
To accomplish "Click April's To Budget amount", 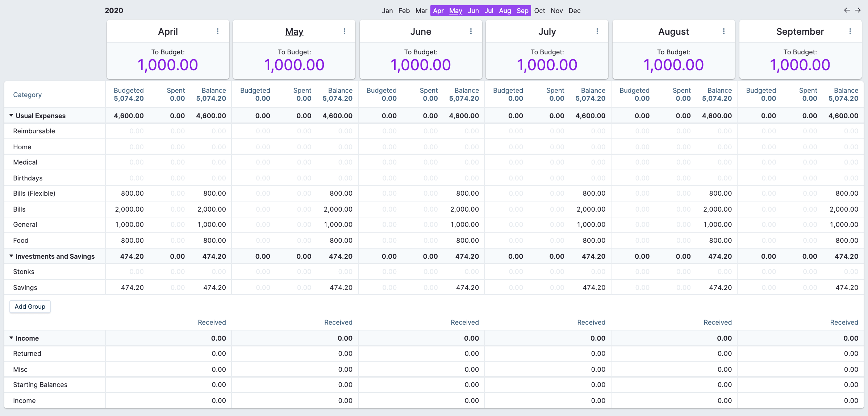I will (x=168, y=65).
